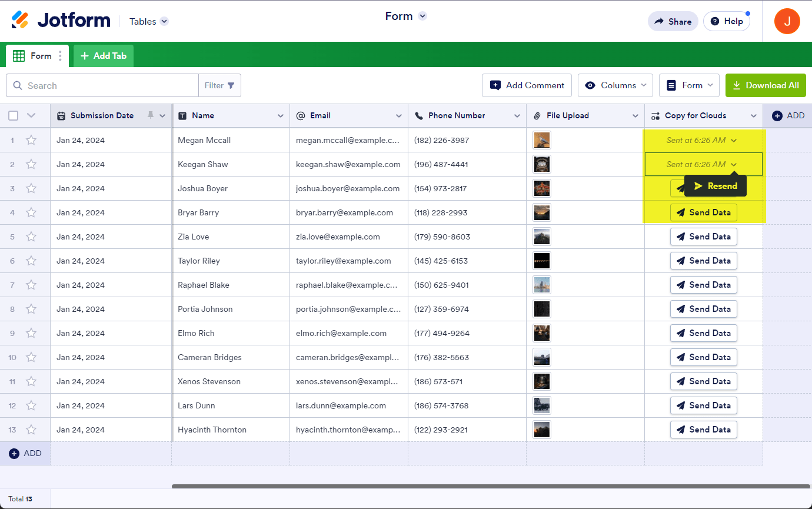Click the Add Tab tab
Image resolution: width=812 pixels, height=509 pixels.
[x=104, y=56]
